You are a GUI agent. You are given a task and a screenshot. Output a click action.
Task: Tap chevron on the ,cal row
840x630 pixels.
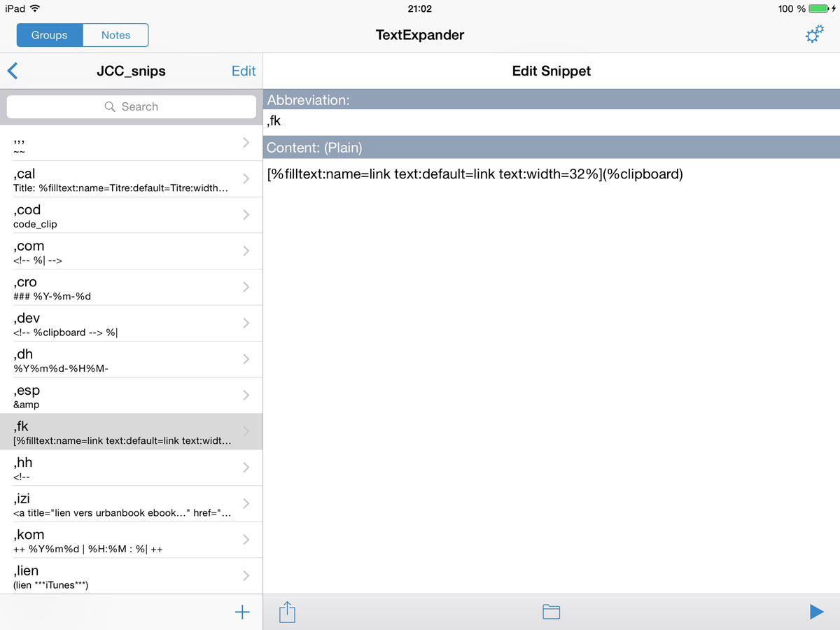(x=246, y=179)
